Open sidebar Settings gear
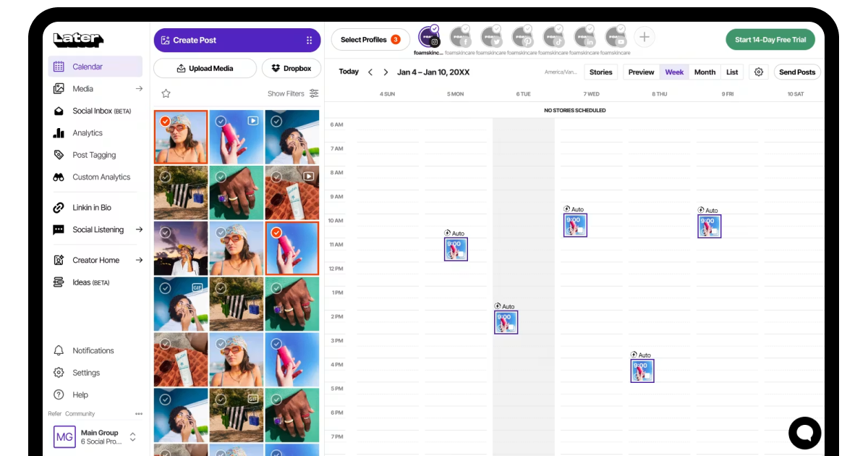 (59, 373)
